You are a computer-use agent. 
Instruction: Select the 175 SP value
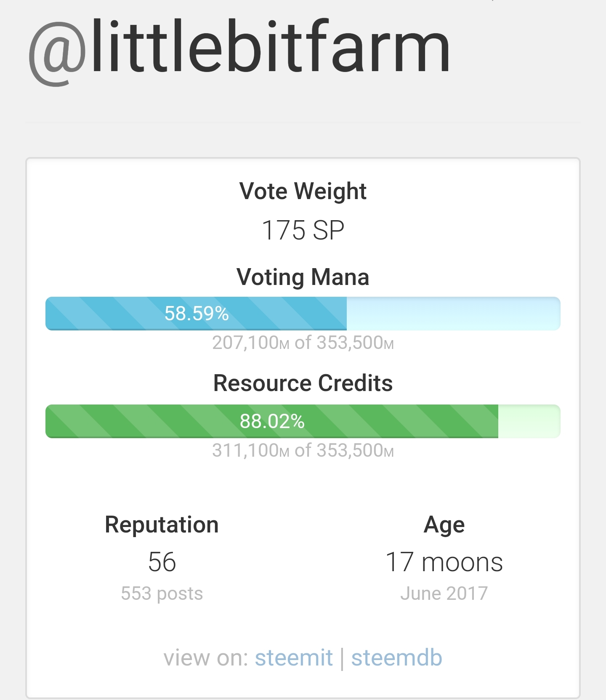[x=303, y=230]
